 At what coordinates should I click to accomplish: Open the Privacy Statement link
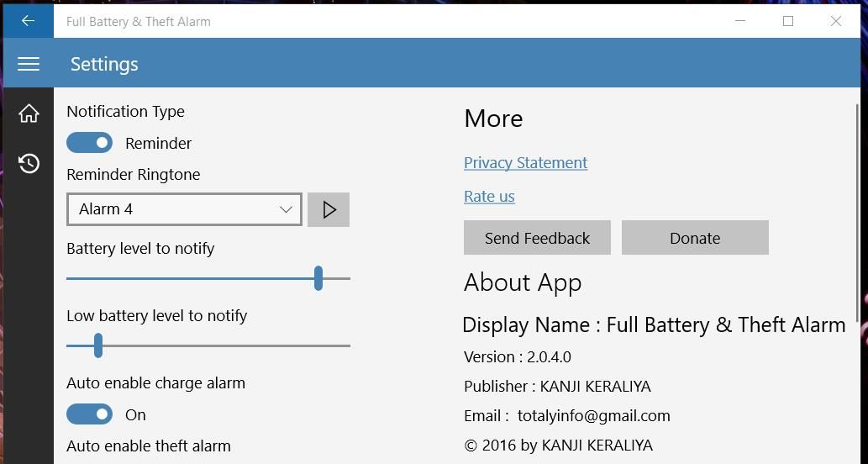[x=525, y=163]
